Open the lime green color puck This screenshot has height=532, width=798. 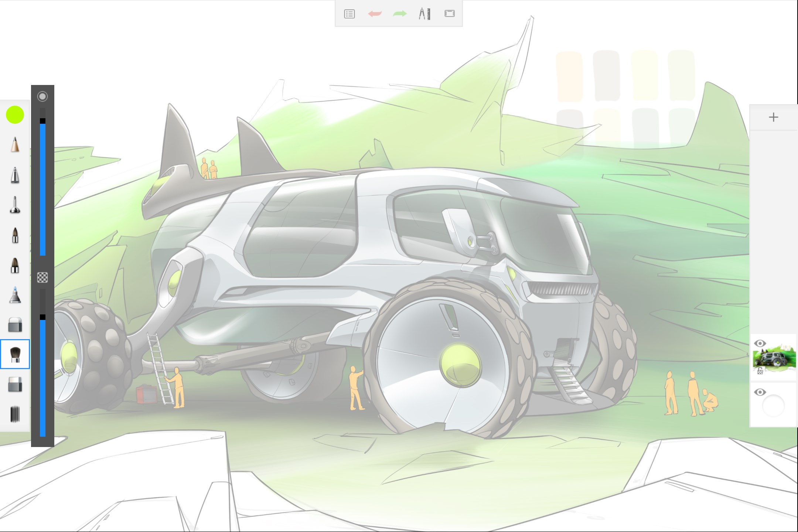click(x=15, y=115)
